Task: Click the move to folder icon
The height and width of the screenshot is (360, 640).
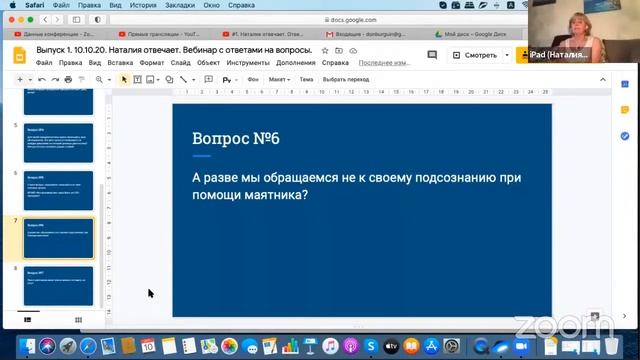Action: (339, 51)
